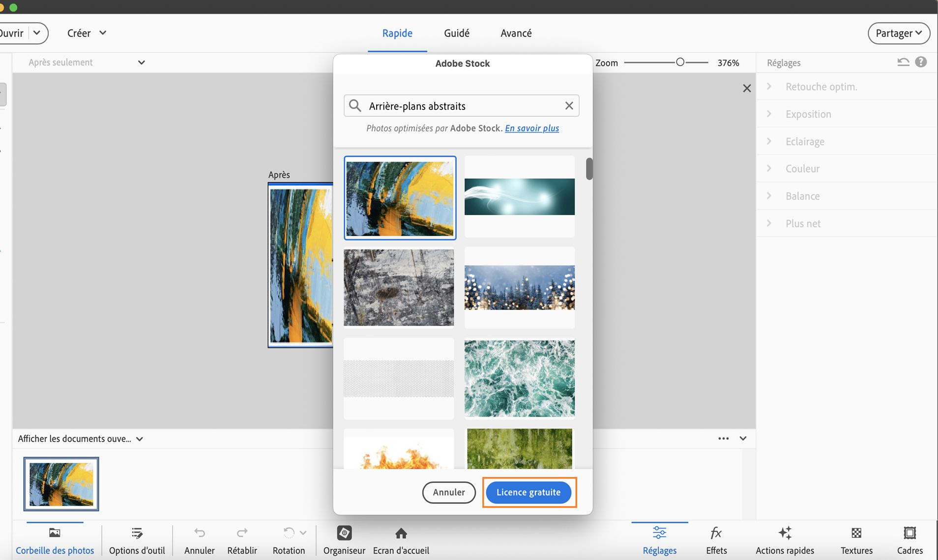The height and width of the screenshot is (560, 938).
Task: Open the Effets panel
Action: point(716,540)
